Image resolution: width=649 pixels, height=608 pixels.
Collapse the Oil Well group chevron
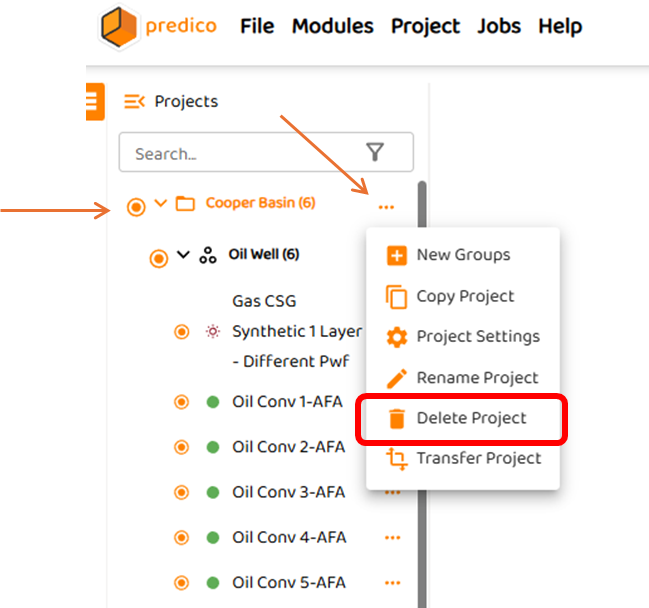point(183,255)
